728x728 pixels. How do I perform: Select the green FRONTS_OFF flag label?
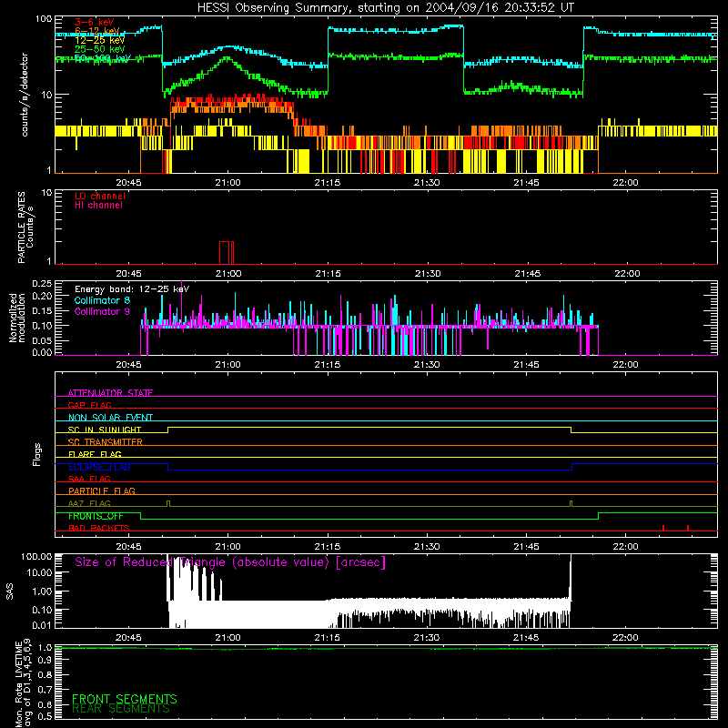click(96, 516)
